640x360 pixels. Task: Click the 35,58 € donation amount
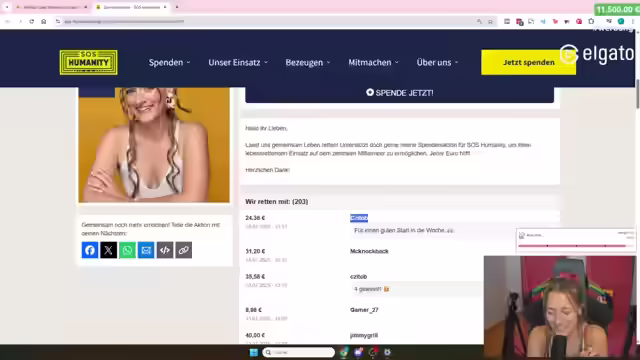click(255, 276)
